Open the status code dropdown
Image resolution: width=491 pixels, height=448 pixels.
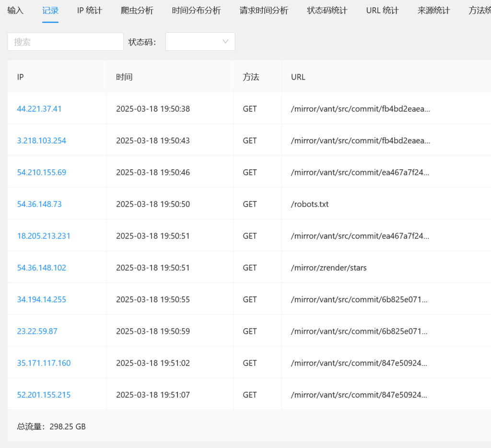pyautogui.click(x=200, y=42)
